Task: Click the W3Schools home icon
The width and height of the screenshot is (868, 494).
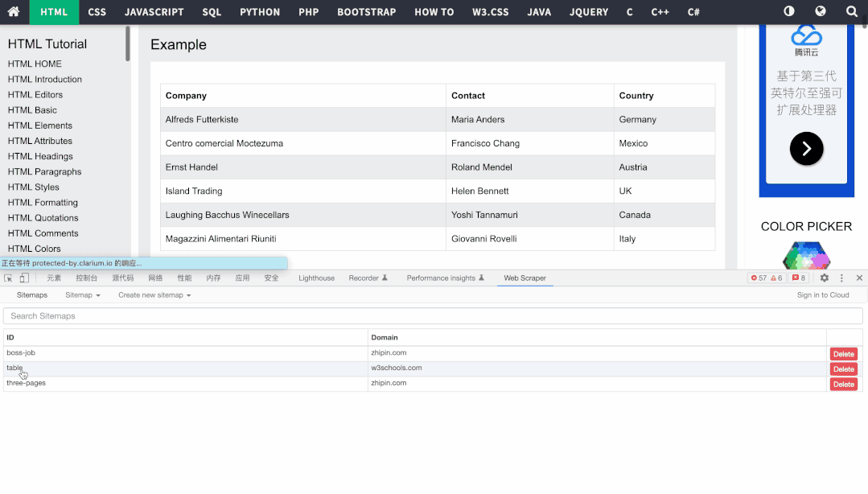Action: pos(14,12)
